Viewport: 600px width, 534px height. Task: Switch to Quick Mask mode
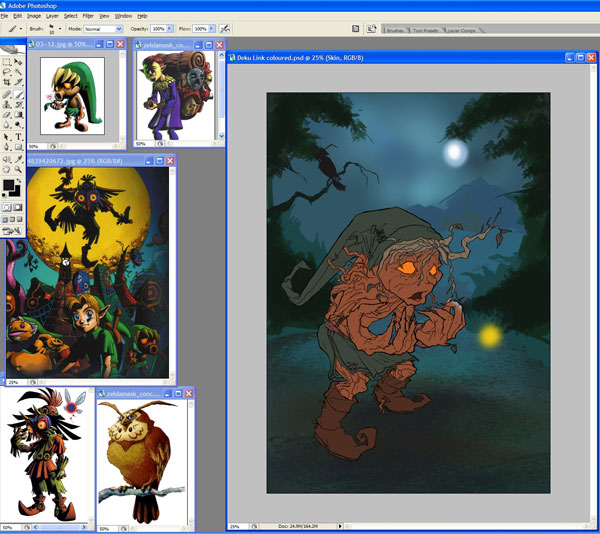(18, 207)
